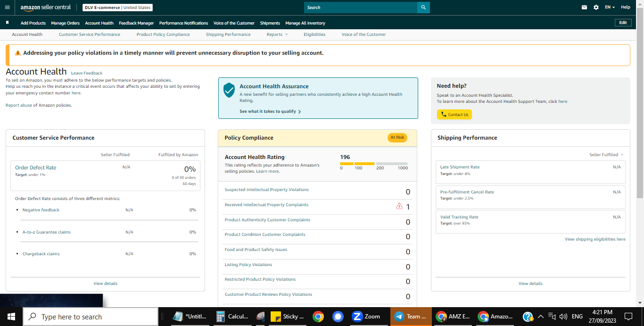
Task: Open the Seller Fulfilled shipping dropdown
Action: [606, 155]
